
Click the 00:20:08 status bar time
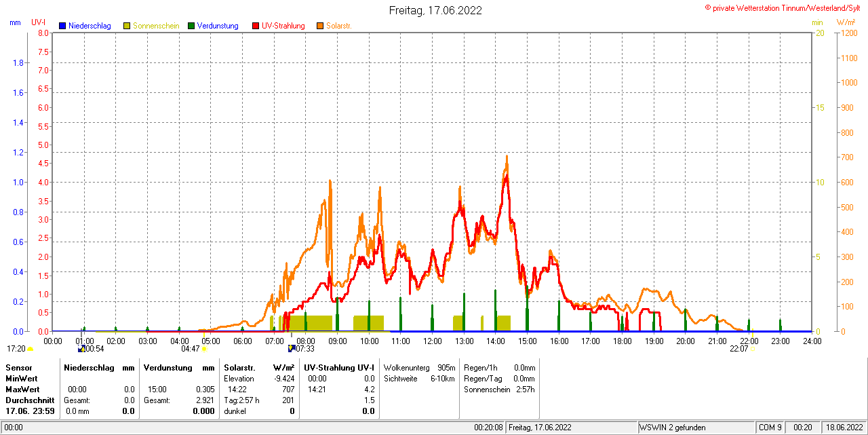488,428
